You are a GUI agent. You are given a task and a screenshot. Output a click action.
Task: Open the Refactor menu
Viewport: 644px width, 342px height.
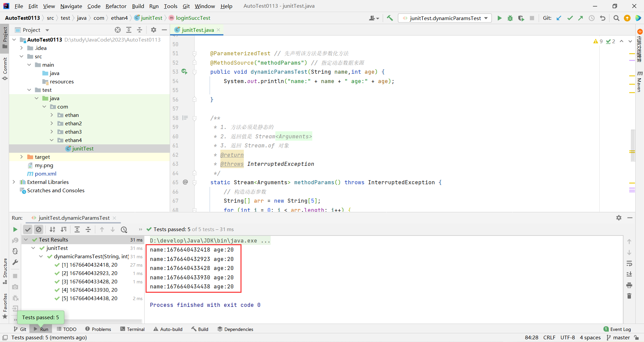[x=116, y=6]
